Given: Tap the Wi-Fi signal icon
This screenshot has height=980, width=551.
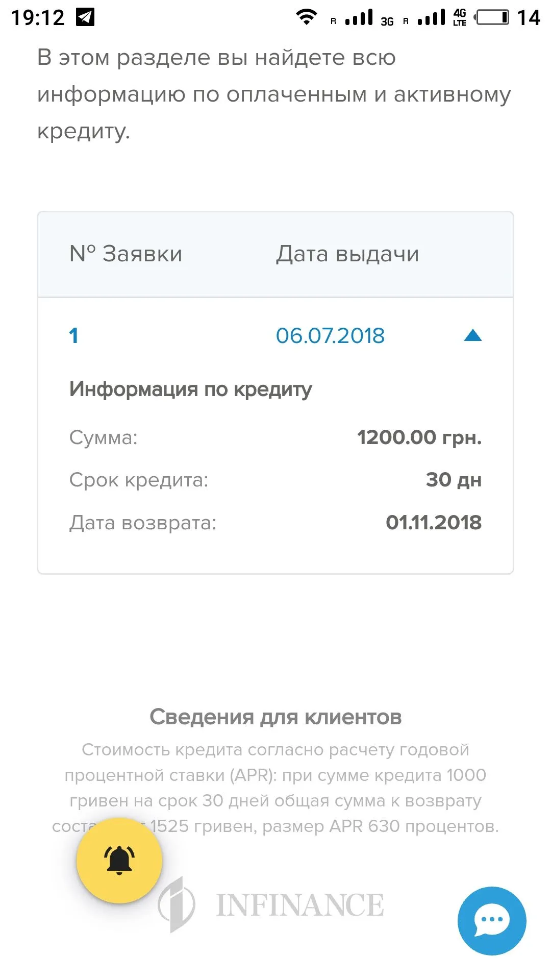Looking at the screenshot, I should point(306,17).
